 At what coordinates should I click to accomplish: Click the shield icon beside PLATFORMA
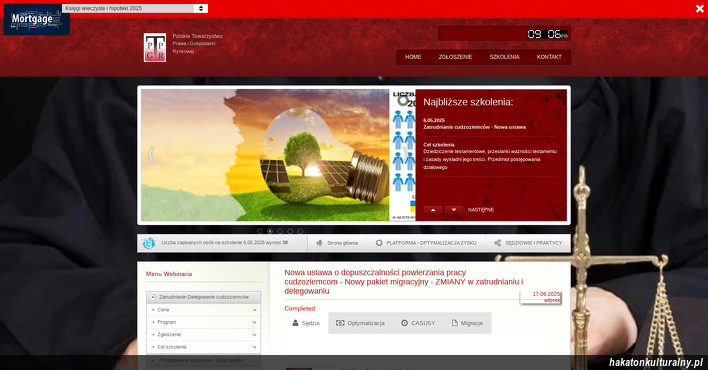tap(379, 243)
